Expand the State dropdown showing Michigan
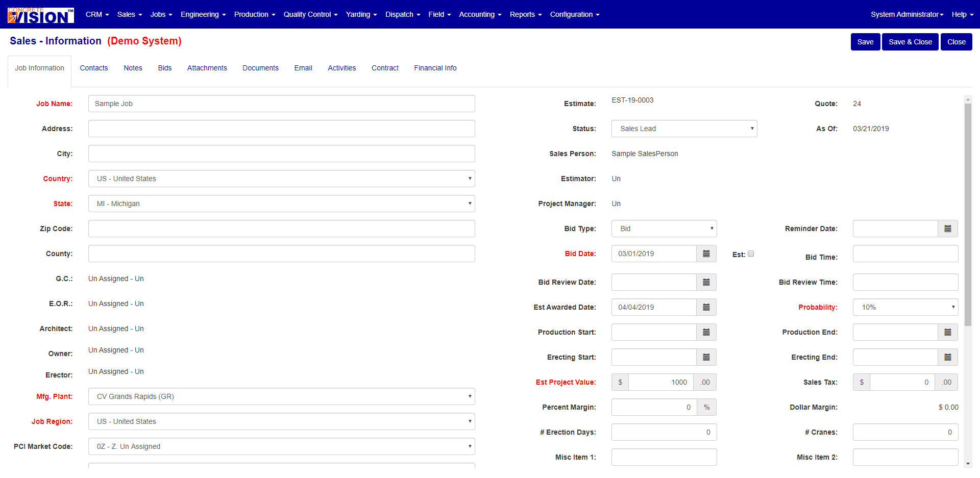Image resolution: width=980 pixels, height=478 pixels. point(281,204)
